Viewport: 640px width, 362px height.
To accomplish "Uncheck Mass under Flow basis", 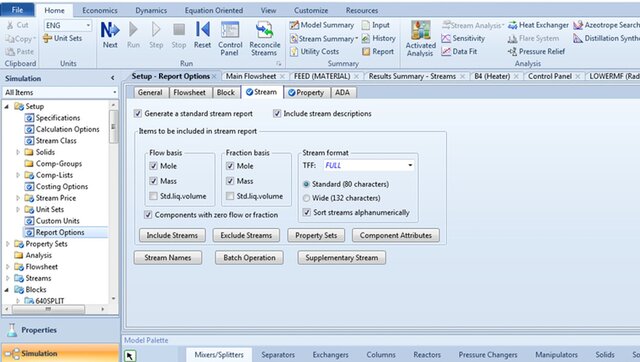I will point(153,181).
